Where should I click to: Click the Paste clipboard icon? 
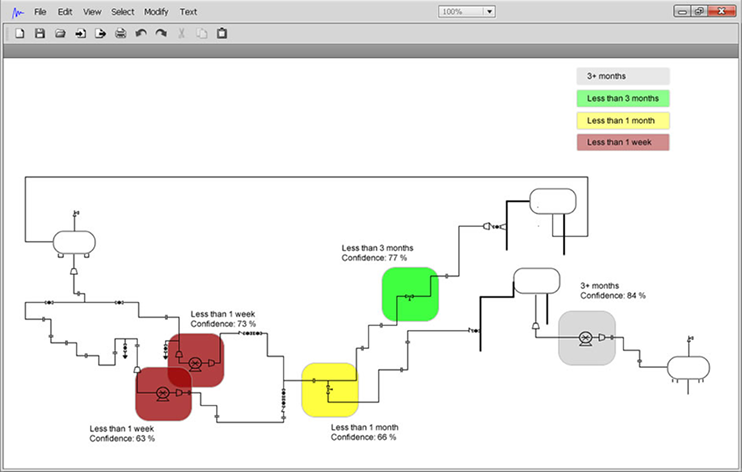221,33
